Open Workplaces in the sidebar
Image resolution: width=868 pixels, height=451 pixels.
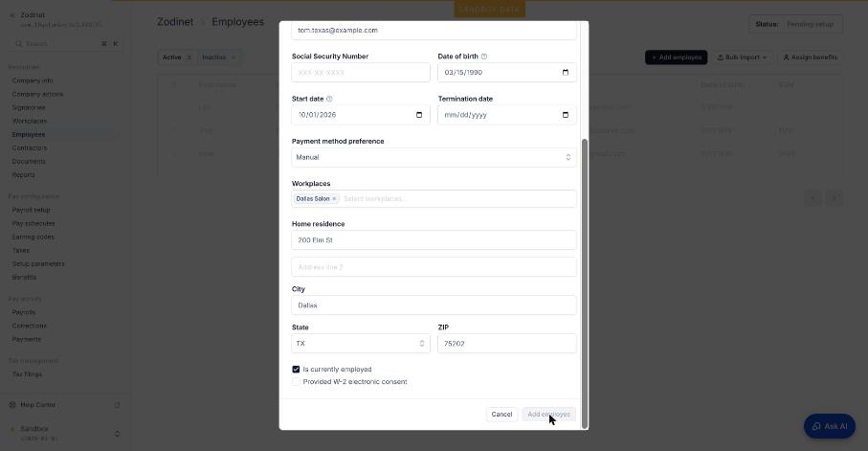click(30, 122)
